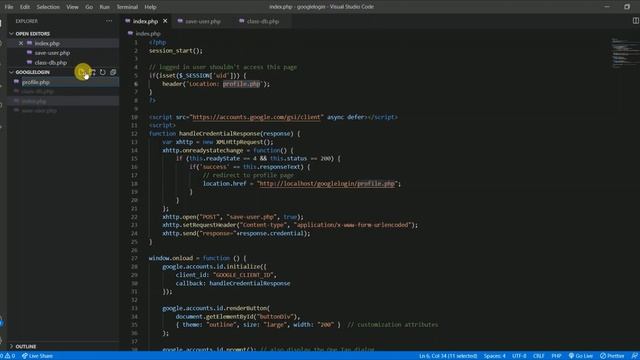
Task: Open the Terminal menu
Action: tap(127, 7)
